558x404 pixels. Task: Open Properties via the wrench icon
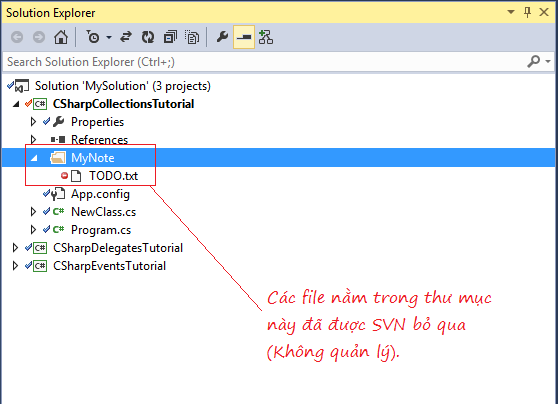coord(222,37)
